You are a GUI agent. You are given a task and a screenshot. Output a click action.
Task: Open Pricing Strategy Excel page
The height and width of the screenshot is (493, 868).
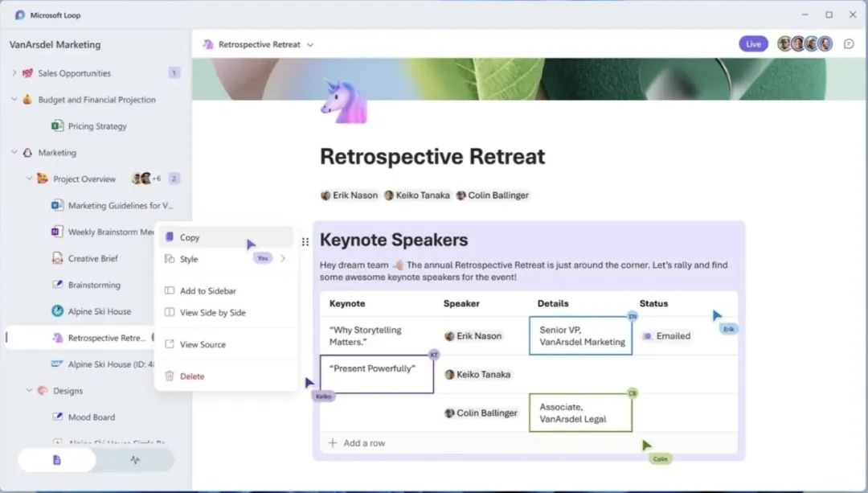[x=89, y=125]
